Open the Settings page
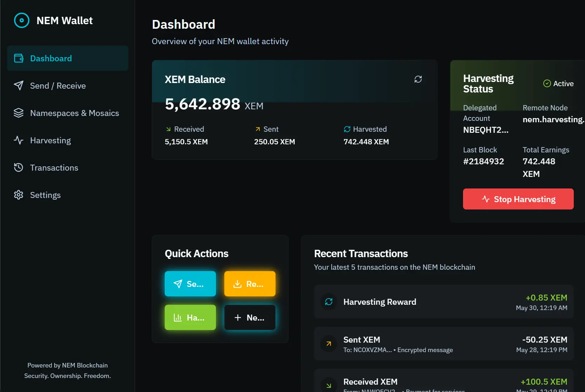 68,195
